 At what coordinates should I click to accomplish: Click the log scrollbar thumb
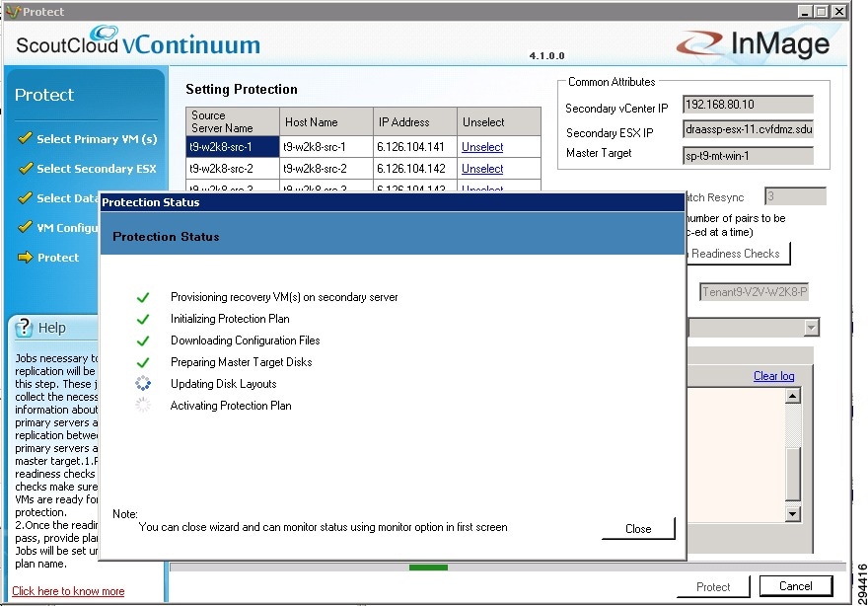pyautogui.click(x=793, y=473)
